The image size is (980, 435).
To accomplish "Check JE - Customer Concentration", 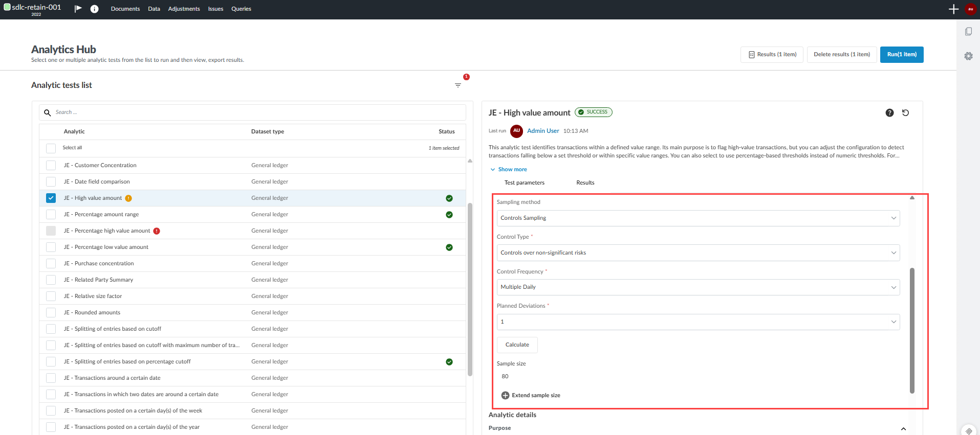I will 51,166.
